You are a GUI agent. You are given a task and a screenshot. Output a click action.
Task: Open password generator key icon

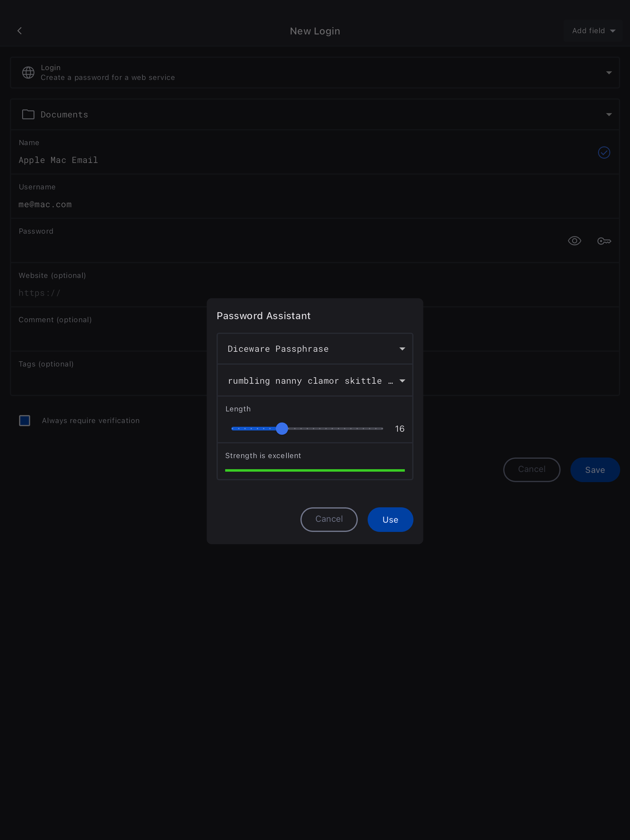(x=604, y=241)
